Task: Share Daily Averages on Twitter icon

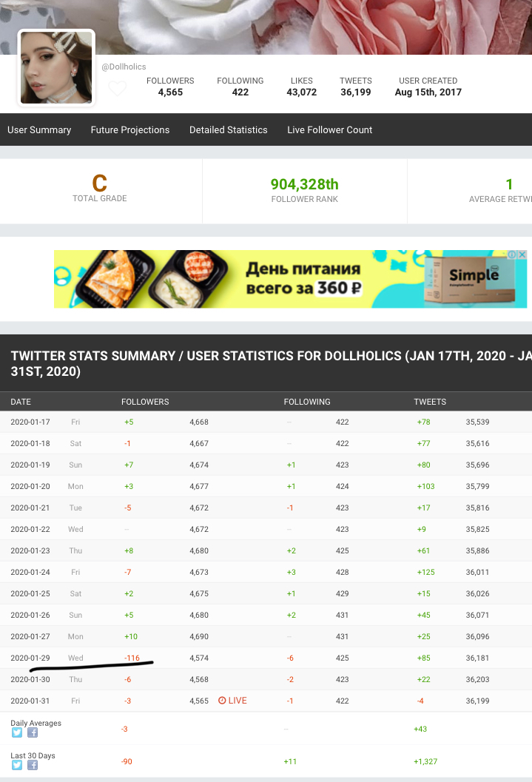Action: pyautogui.click(x=17, y=732)
